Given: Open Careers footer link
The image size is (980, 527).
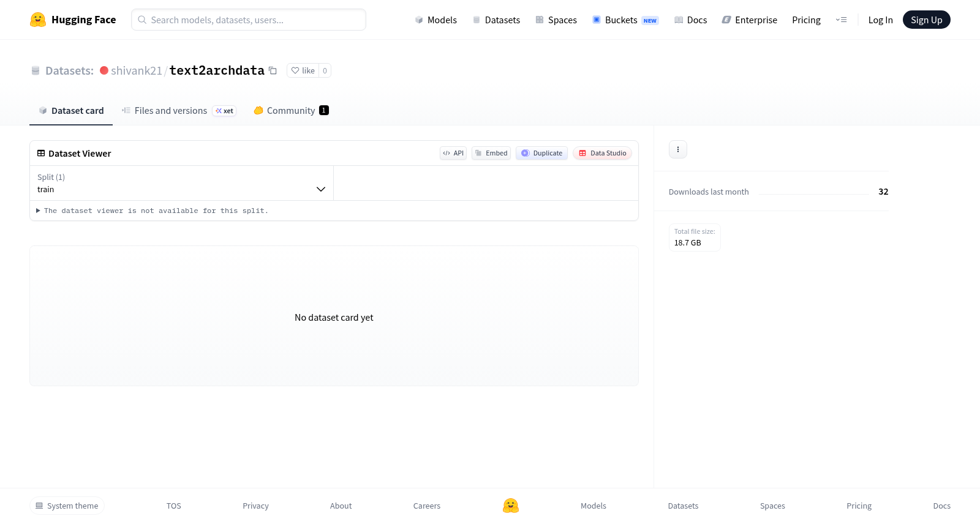Looking at the screenshot, I should (427, 506).
